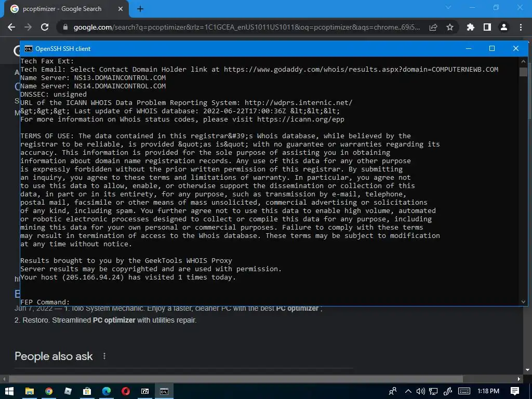Screen dimensions: 532x399
Task: Open network status tray icon
Action: pyautogui.click(x=433, y=391)
